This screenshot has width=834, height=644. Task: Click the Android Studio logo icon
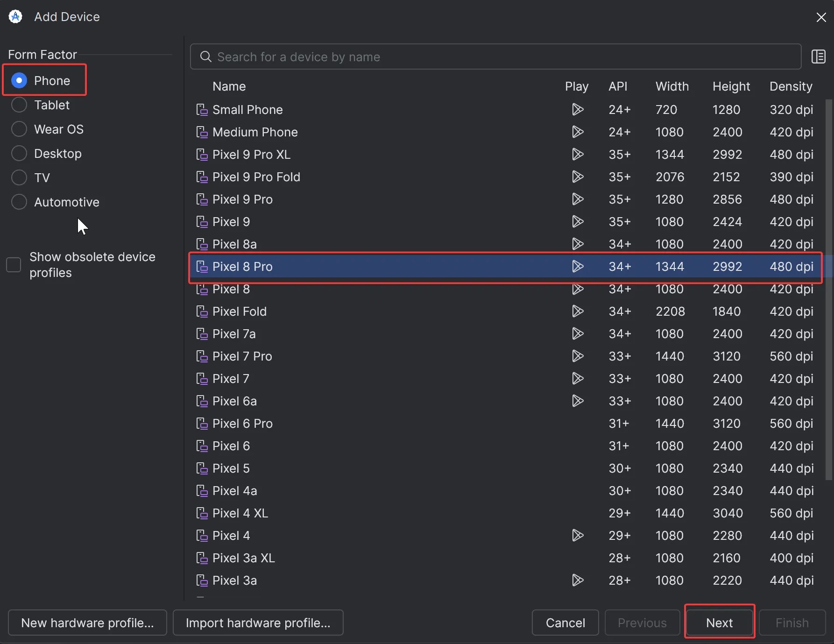tap(15, 17)
